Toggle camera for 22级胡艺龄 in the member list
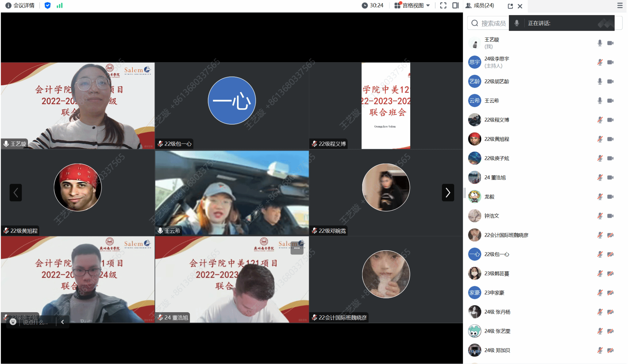This screenshot has height=364, width=628. click(x=610, y=82)
